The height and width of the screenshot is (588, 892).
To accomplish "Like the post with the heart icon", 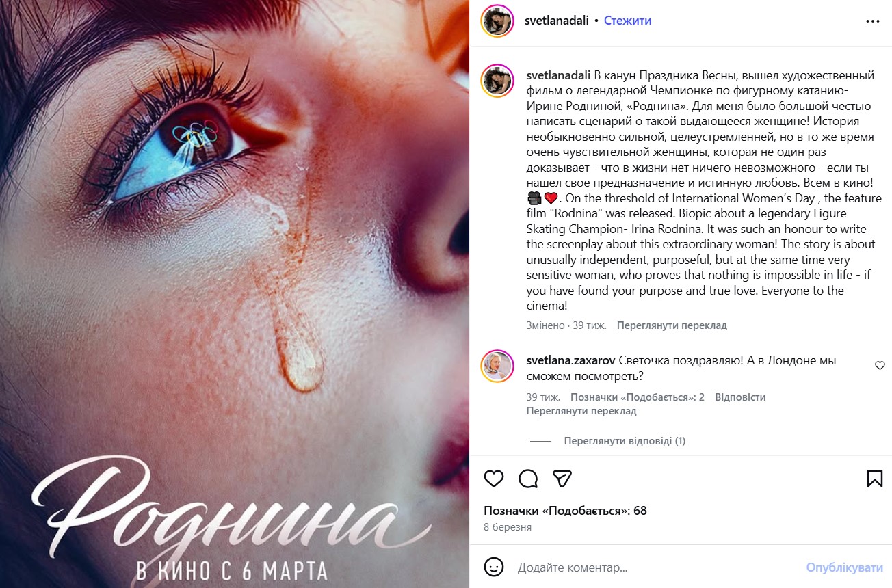I will pos(494,478).
